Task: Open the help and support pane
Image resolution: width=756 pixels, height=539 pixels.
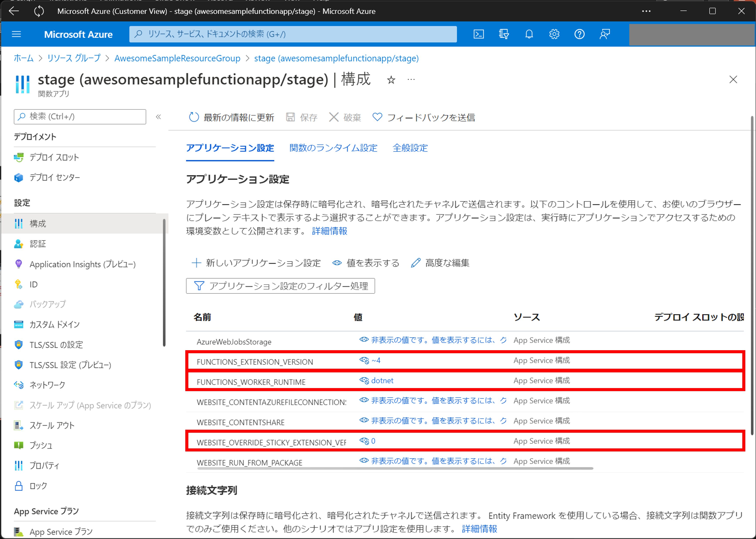Action: 579,34
